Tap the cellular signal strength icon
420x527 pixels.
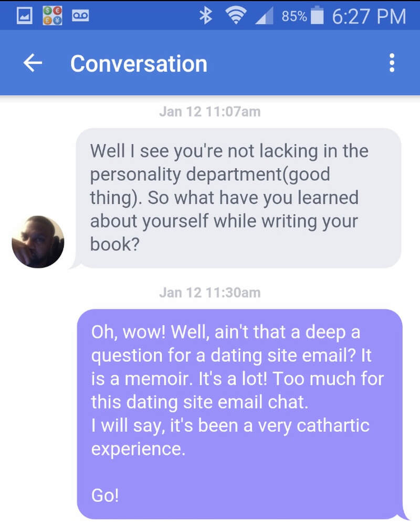[264, 17]
